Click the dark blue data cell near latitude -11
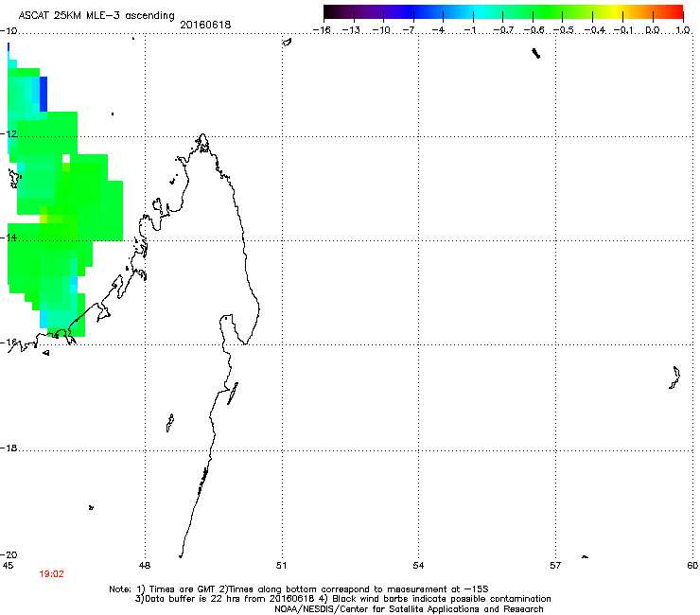The image size is (700, 615). click(x=44, y=94)
